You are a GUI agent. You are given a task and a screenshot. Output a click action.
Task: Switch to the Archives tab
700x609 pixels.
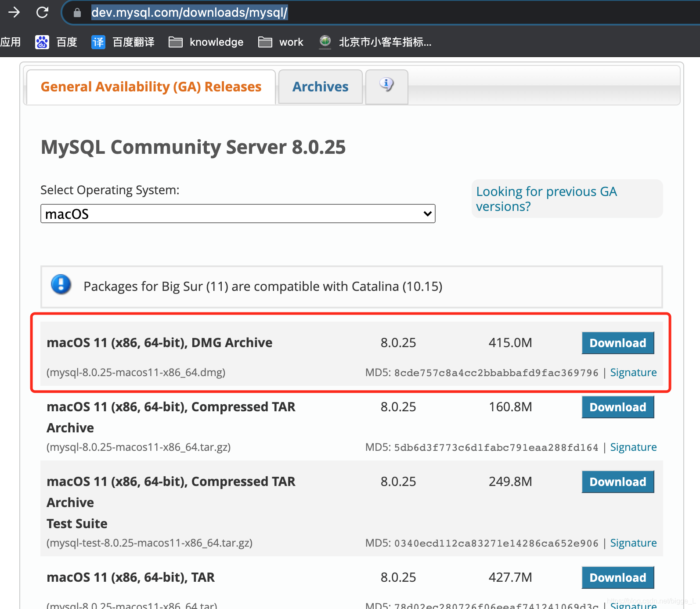(321, 87)
